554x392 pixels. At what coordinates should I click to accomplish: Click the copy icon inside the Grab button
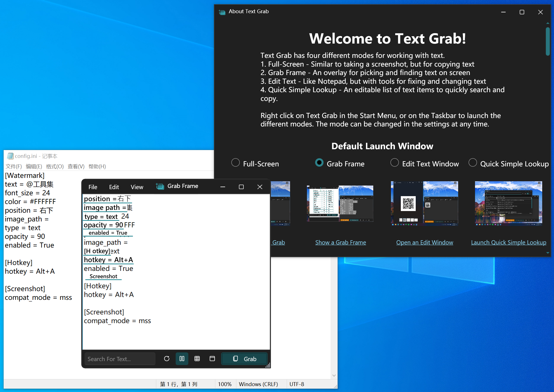[235, 359]
